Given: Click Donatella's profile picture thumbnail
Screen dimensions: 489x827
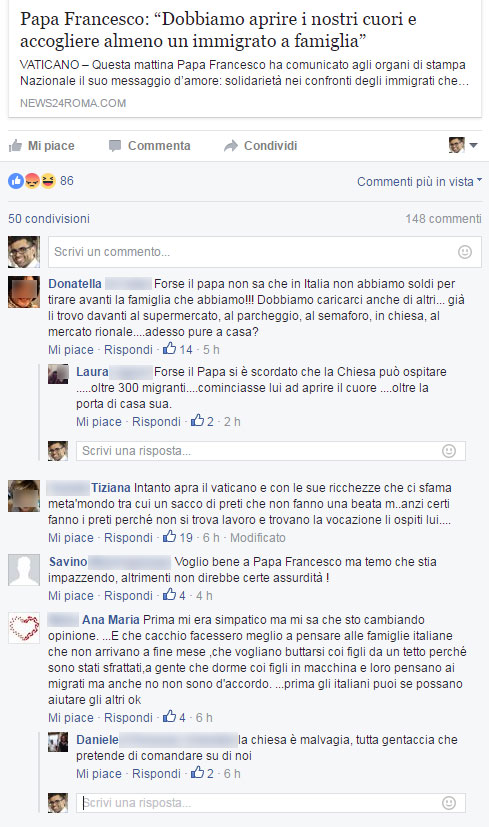Looking at the screenshot, I should (x=24, y=292).
